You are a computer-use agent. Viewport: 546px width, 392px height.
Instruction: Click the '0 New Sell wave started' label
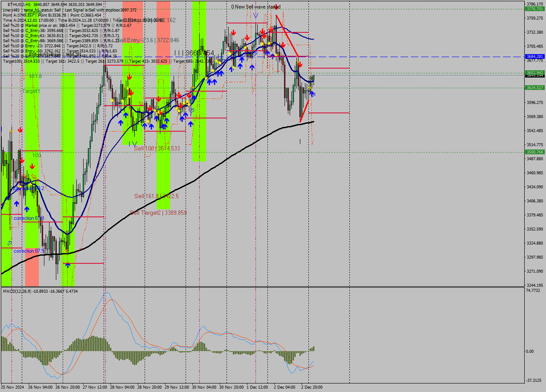point(256,7)
